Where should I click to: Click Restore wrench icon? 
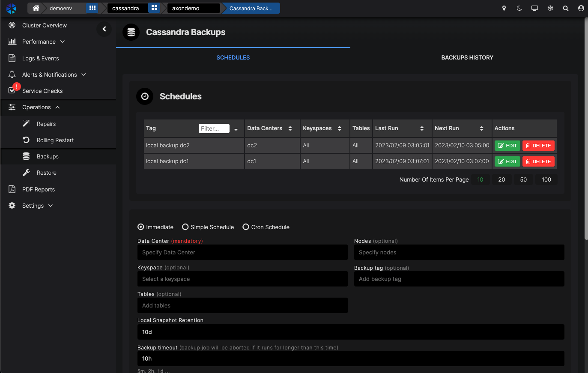click(26, 173)
